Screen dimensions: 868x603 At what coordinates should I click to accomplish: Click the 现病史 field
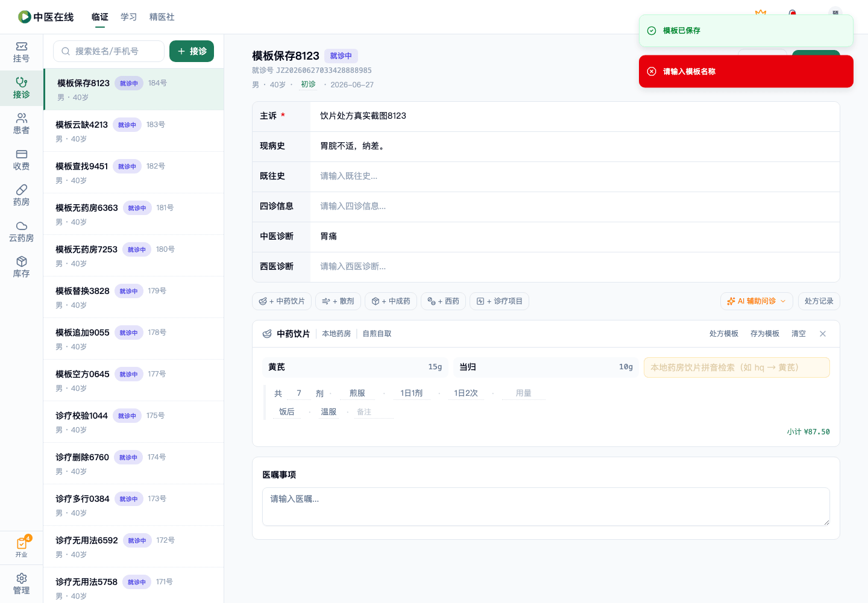click(574, 146)
